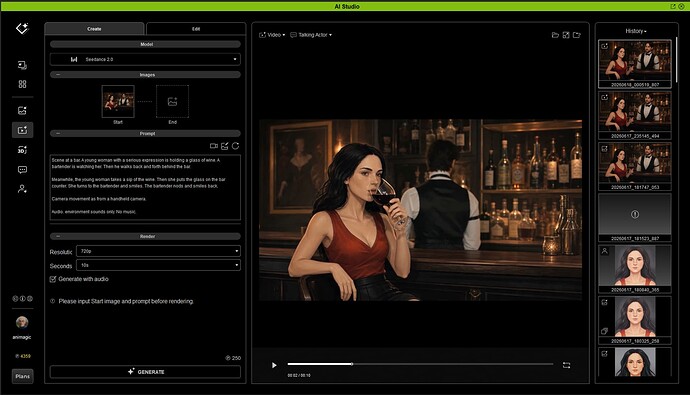690x395 pixels.
Task: Open the Seconds 10s dropdown
Action: point(158,265)
